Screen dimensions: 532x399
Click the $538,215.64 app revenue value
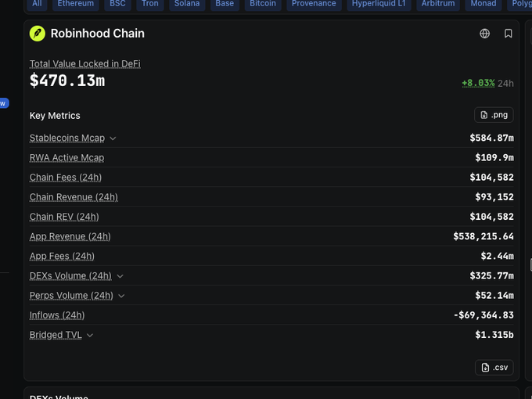tap(483, 236)
